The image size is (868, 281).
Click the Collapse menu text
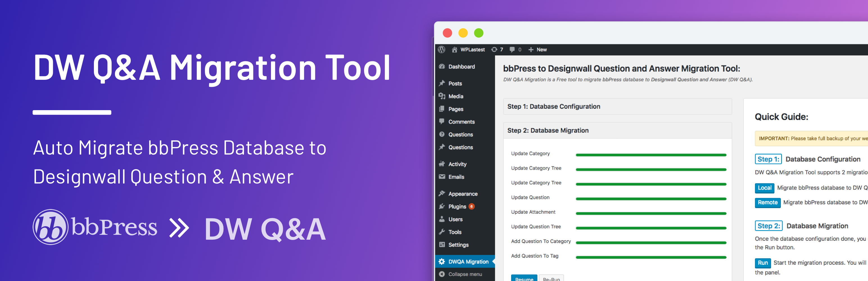(465, 274)
